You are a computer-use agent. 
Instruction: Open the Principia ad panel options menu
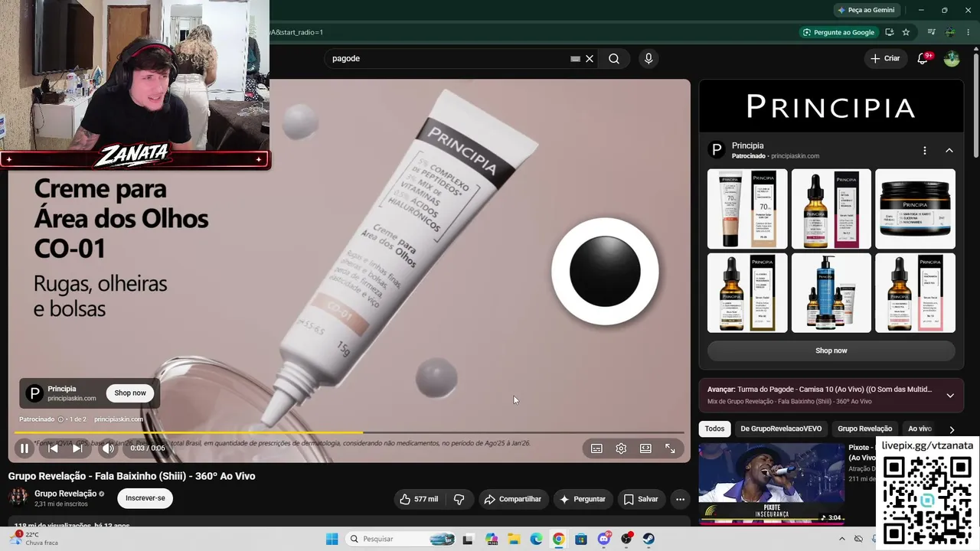click(x=925, y=151)
